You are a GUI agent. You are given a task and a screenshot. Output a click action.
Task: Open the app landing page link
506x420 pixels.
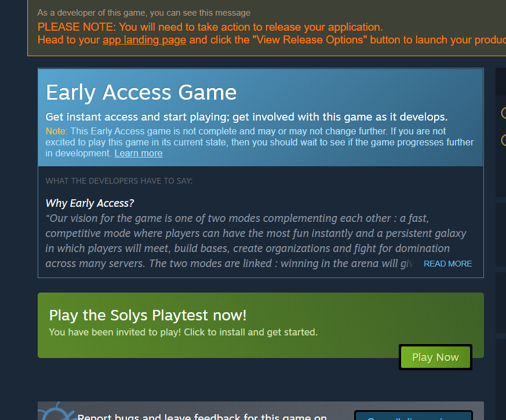tap(144, 40)
